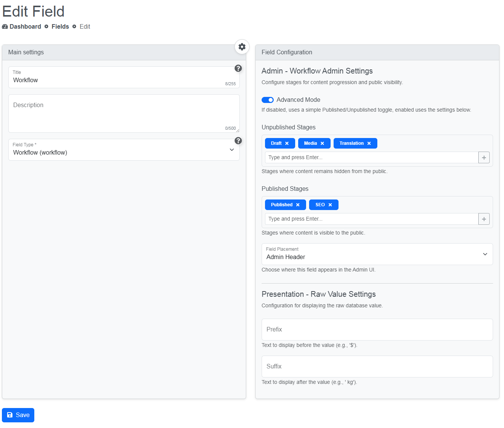Open the settings gear above Main settings

242,47
